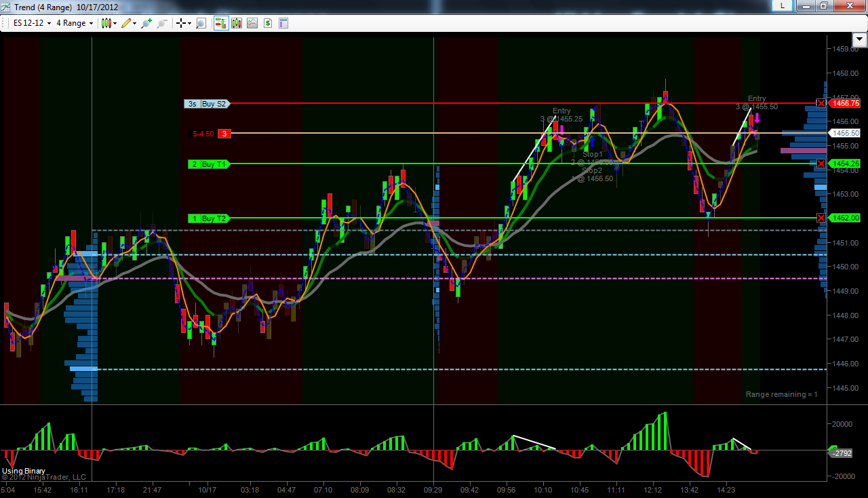Click the $-4.50 position P&L label
The width and height of the screenshot is (868, 498).
point(203,134)
